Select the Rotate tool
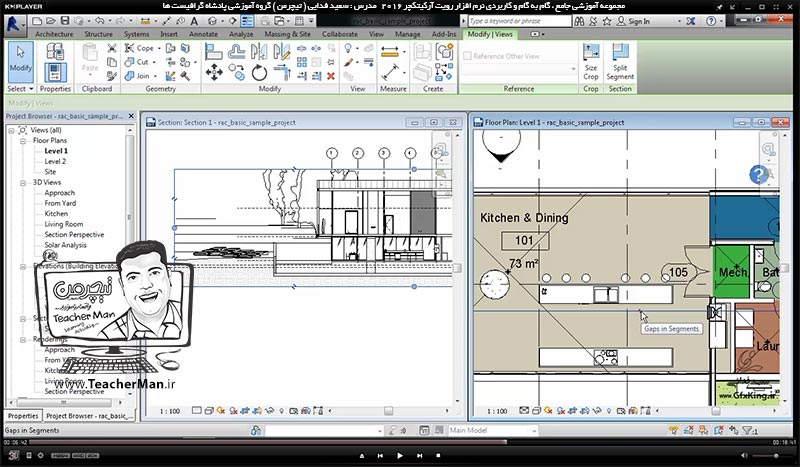This screenshot has height=467, width=800. 259,72
